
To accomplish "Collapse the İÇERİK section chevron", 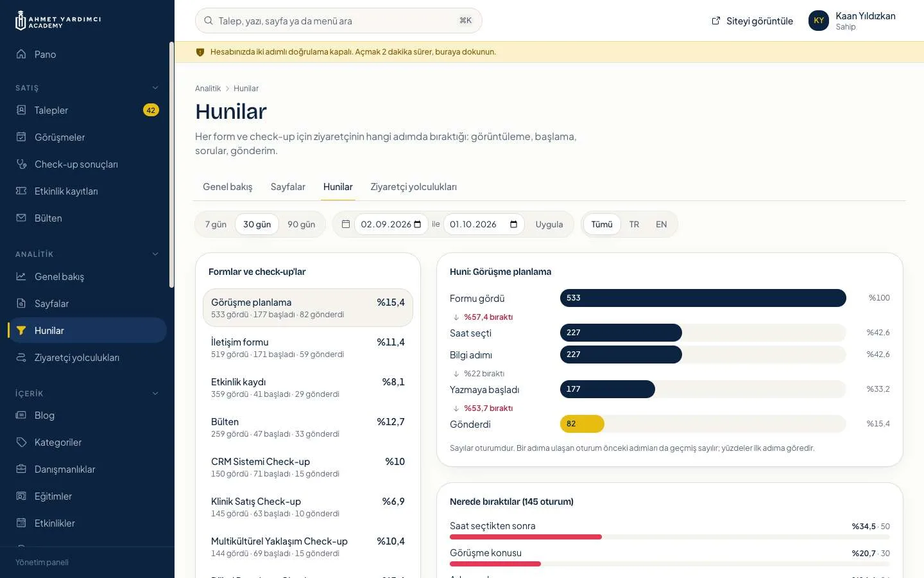I will point(155,394).
